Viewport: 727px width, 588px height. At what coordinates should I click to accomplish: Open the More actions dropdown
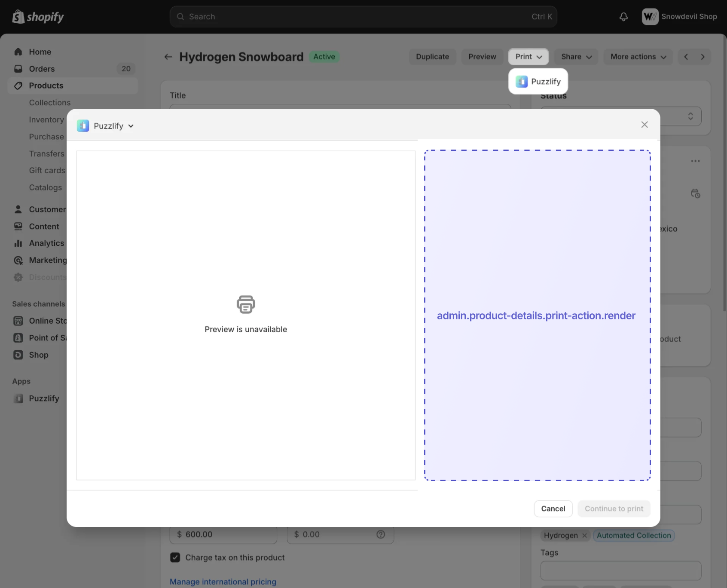[638, 57]
